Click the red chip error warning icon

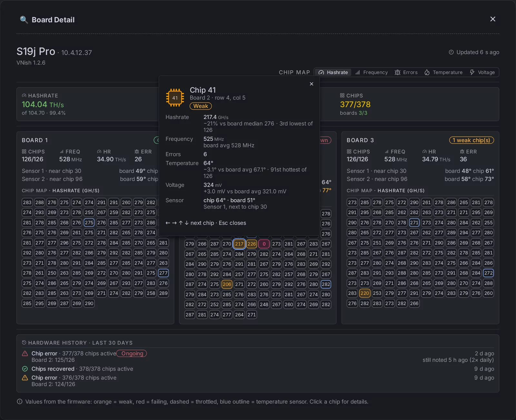(x=25, y=354)
